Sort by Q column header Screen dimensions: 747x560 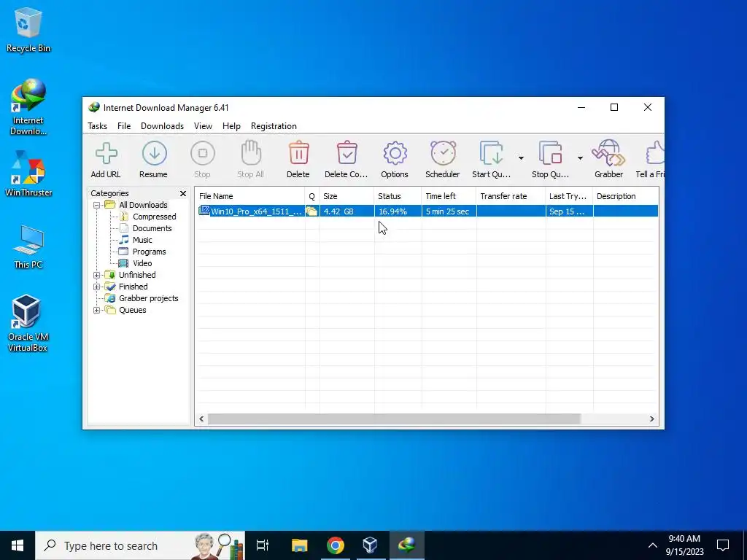pyautogui.click(x=312, y=196)
